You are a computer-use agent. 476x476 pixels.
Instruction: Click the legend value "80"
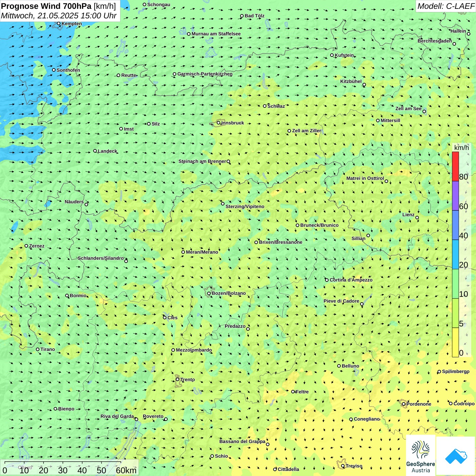(463, 177)
